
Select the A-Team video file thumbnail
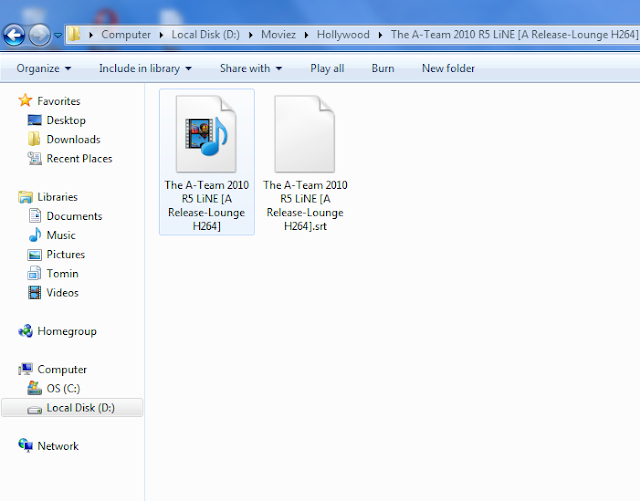tap(206, 134)
